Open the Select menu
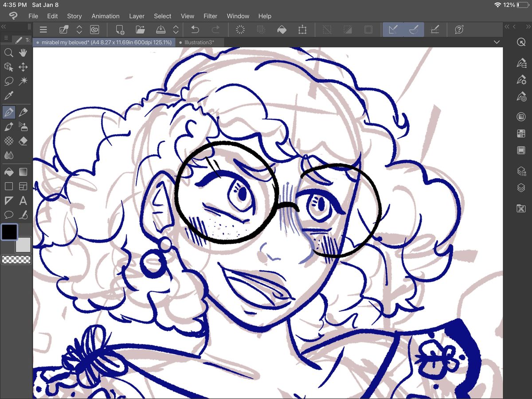The width and height of the screenshot is (532, 399). pos(162,16)
